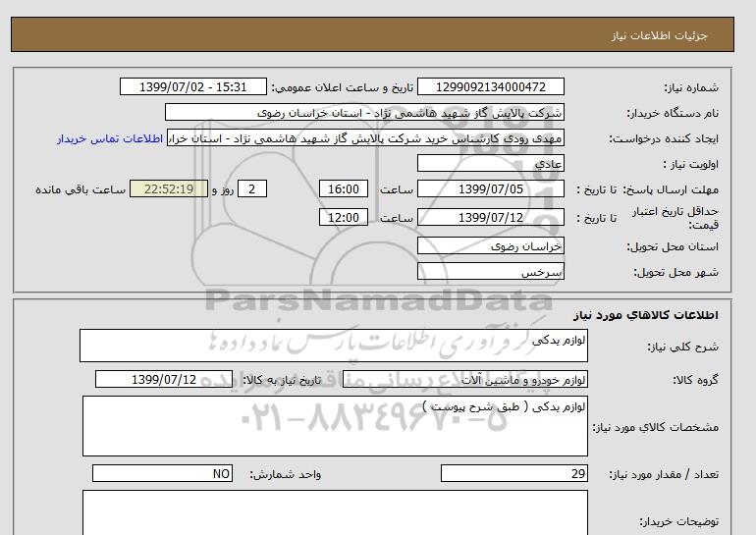The width and height of the screenshot is (756, 535).
Task: Click the label تعداد / مقدار مورد نیاز
Action: (x=664, y=474)
